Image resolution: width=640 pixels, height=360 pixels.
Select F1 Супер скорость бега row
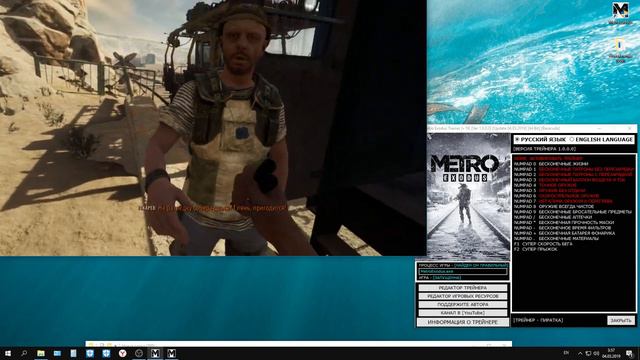[543, 244]
